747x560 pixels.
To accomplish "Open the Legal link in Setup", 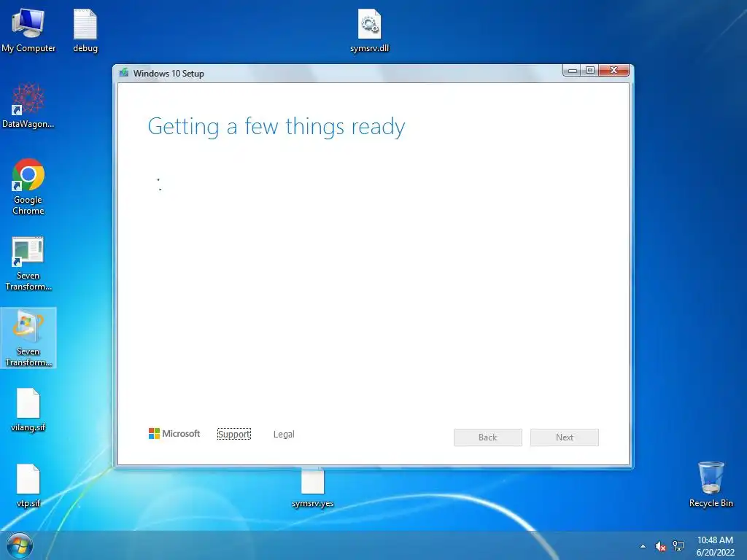I will coord(284,435).
